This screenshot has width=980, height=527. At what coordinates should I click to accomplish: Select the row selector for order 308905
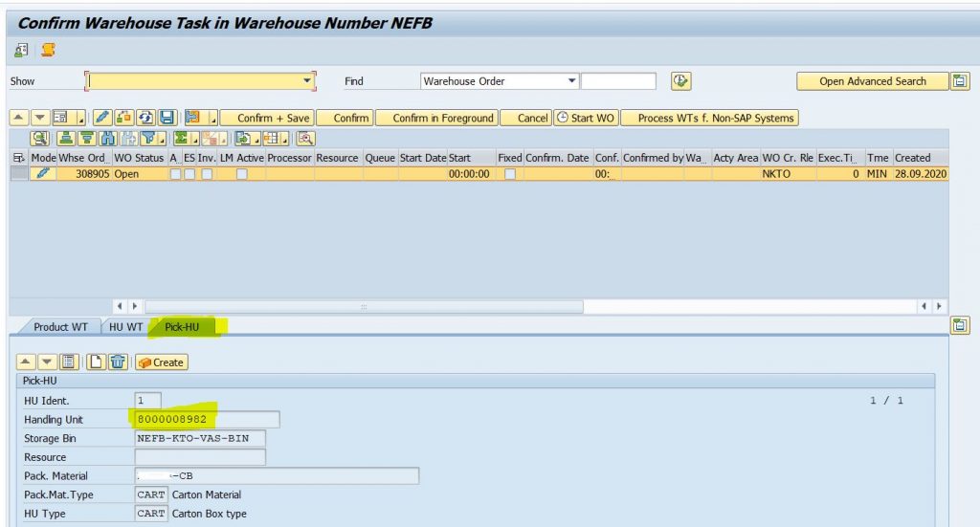click(x=19, y=173)
